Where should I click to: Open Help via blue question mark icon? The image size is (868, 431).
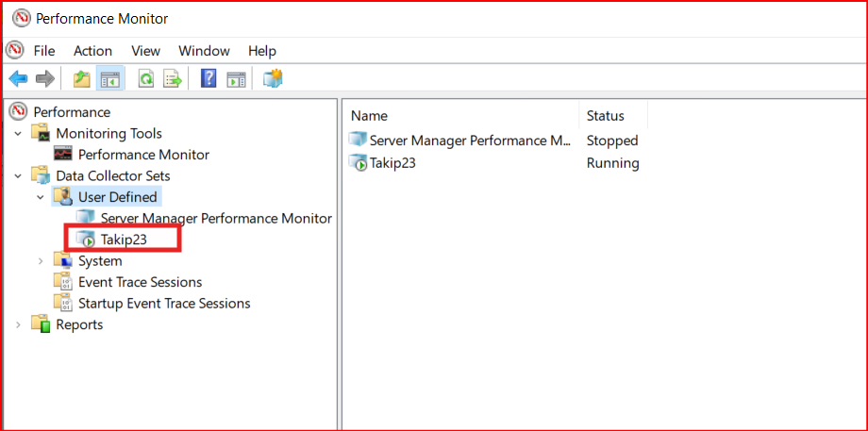point(209,79)
